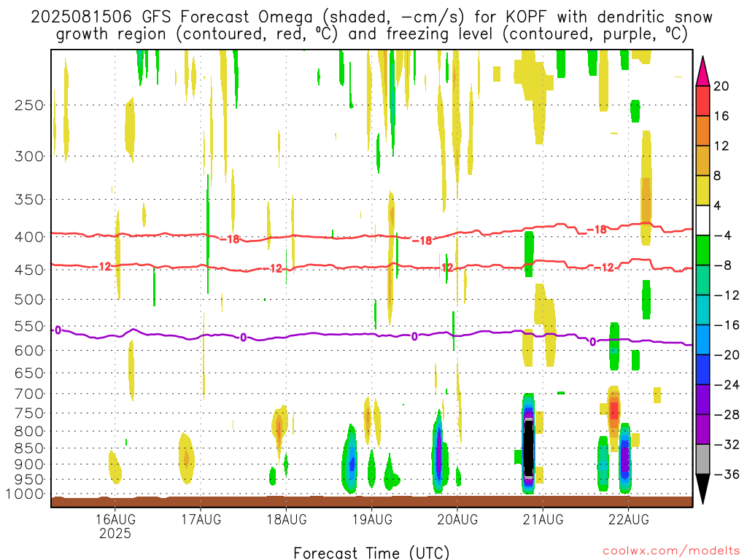Select the gray -32 to -36 swatch
This screenshot has height=560, width=747.
(703, 459)
